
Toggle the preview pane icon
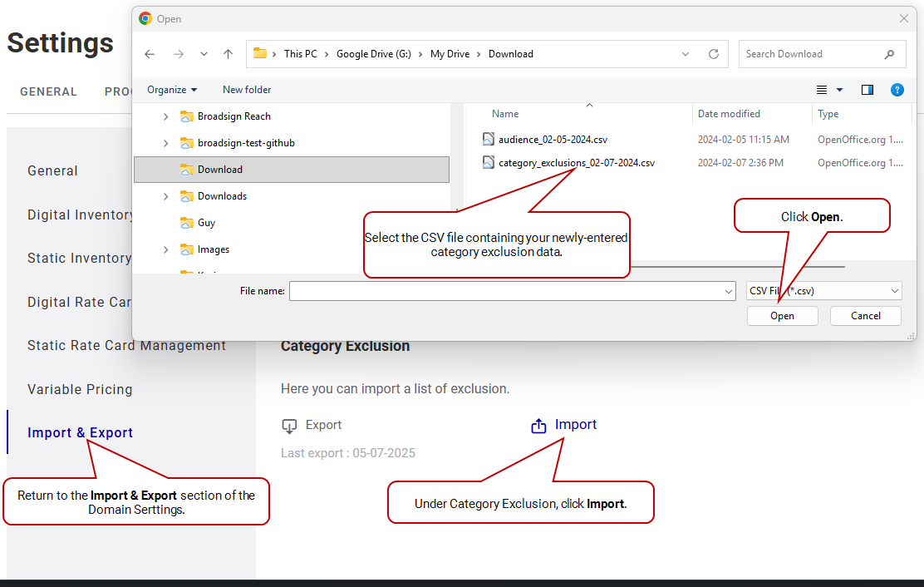pos(867,90)
